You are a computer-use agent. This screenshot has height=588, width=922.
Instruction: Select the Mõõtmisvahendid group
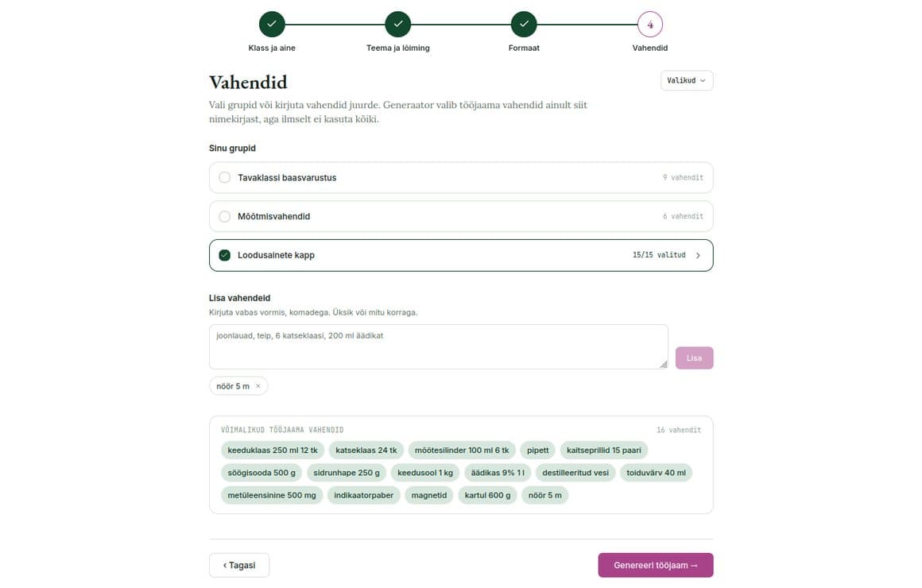point(461,216)
